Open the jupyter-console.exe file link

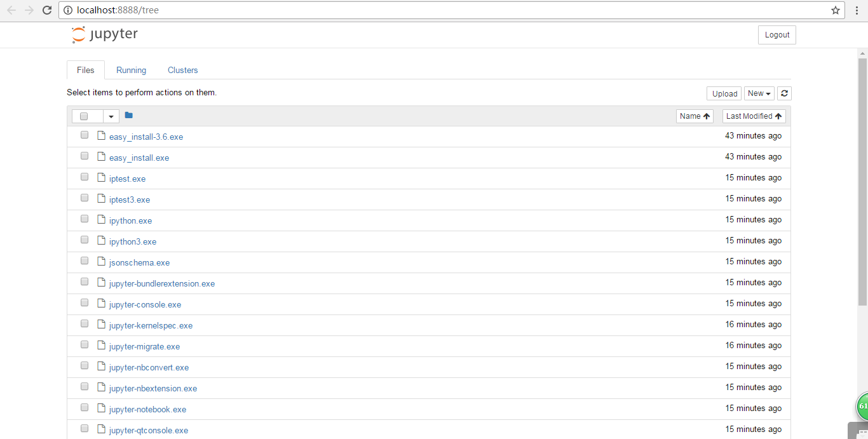tap(144, 304)
